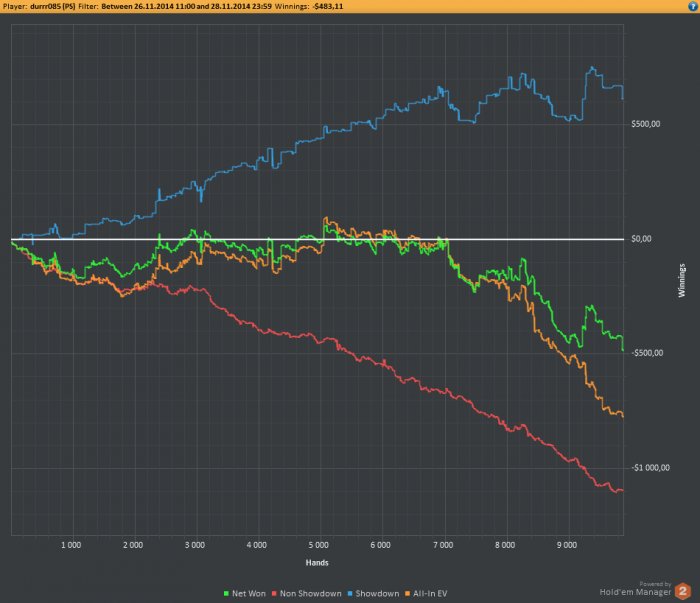The image size is (700, 603).
Task: Toggle the orange All-In EV legend square
Action: pyautogui.click(x=407, y=594)
